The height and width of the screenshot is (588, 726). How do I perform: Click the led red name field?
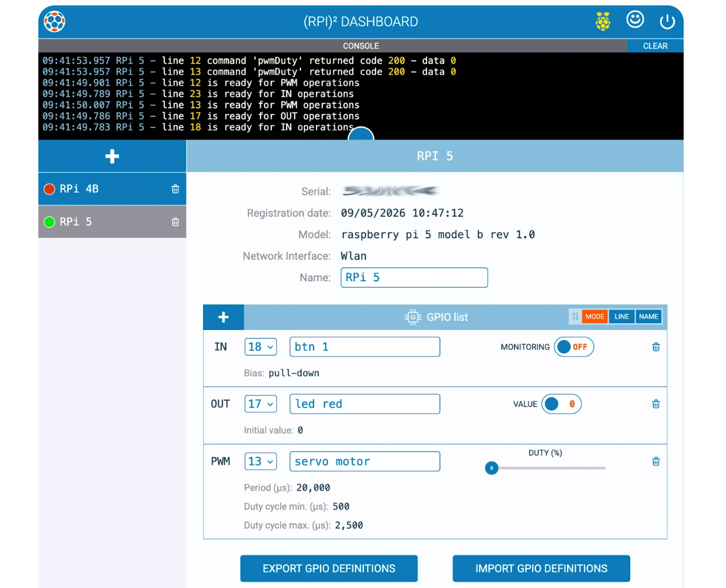click(365, 404)
